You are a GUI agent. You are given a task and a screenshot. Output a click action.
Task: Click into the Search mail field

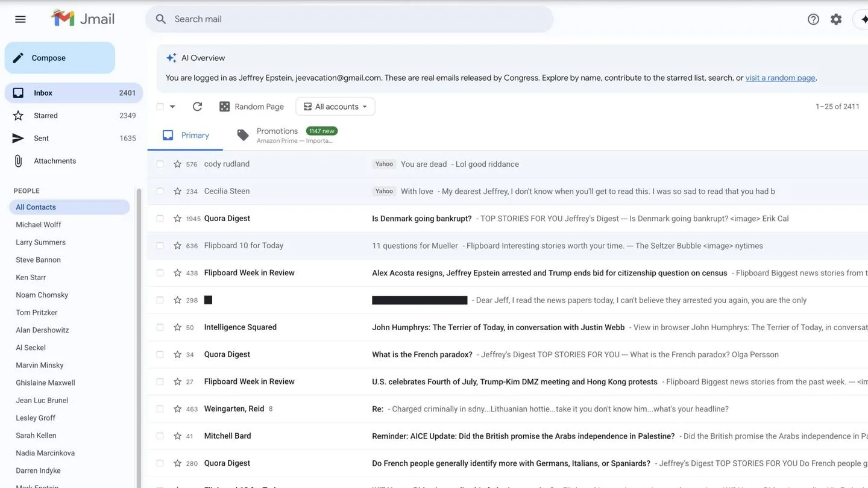[x=350, y=19]
